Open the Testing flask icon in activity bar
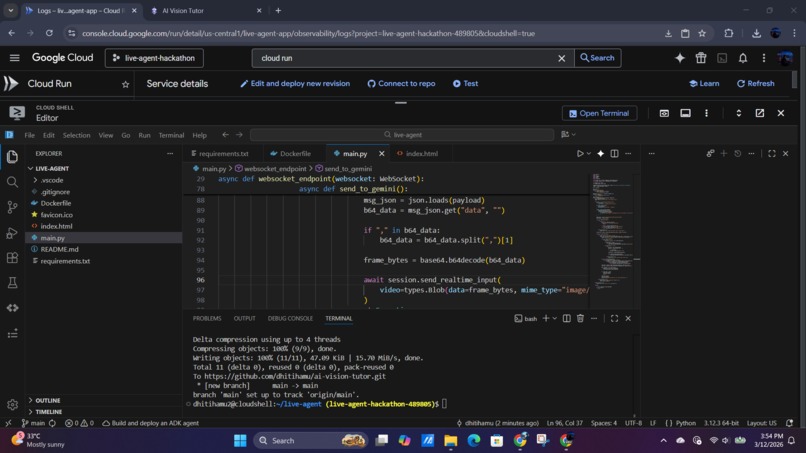Viewport: 806px width, 453px height. [x=12, y=282]
